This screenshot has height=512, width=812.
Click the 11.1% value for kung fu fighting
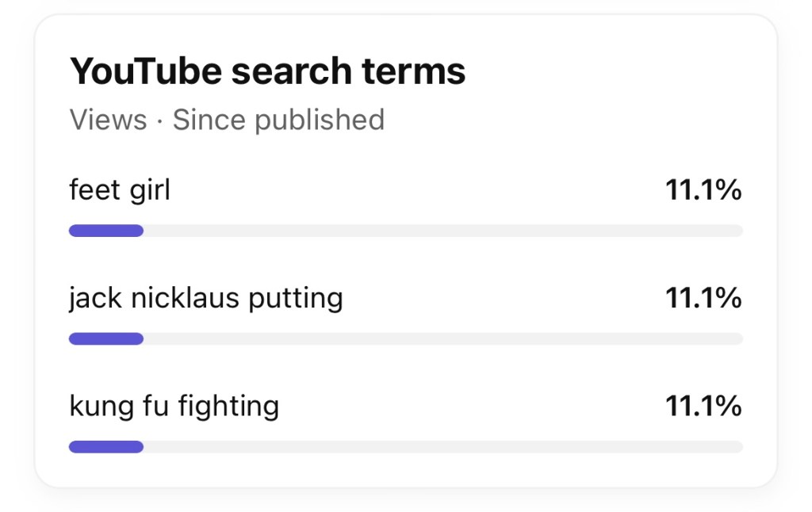tap(703, 407)
